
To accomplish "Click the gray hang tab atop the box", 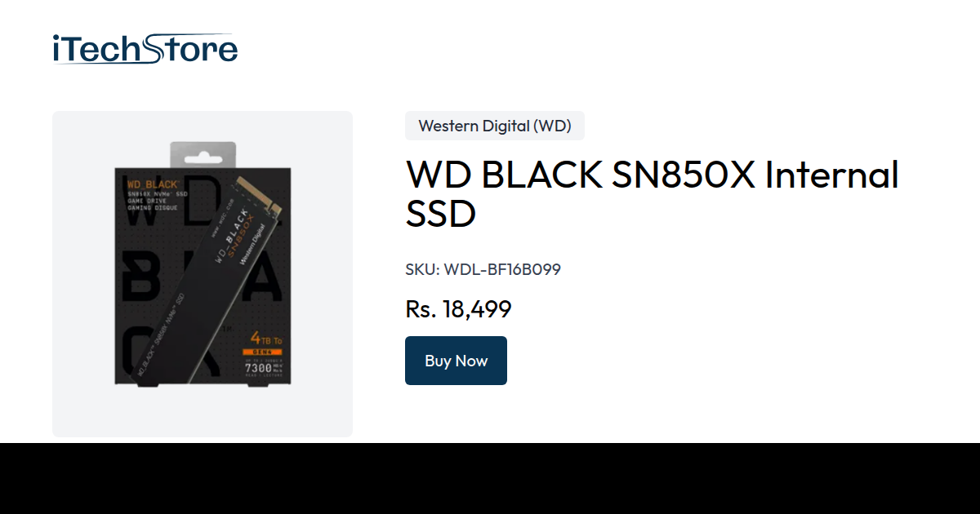I will pos(203,155).
